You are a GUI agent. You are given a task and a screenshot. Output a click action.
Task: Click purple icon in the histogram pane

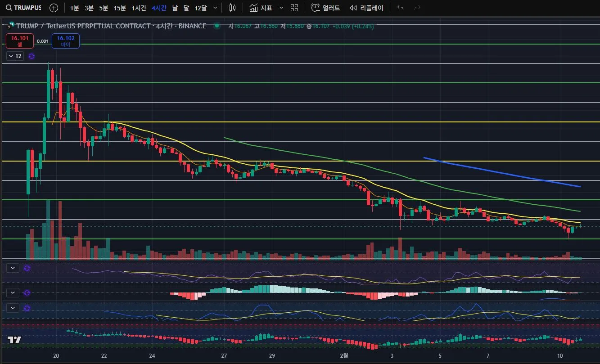click(27, 292)
